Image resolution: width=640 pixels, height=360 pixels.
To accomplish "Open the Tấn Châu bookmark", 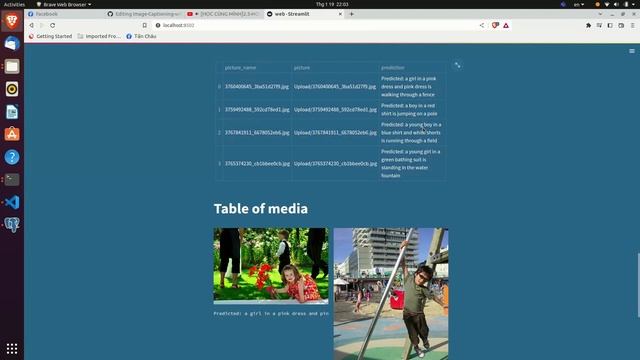I will point(141,36).
